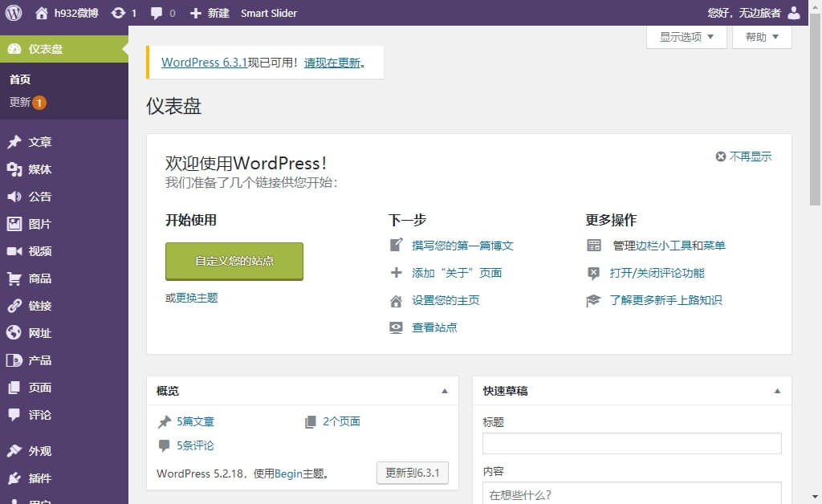Collapse the 快速草稿 widget panel

click(x=777, y=391)
